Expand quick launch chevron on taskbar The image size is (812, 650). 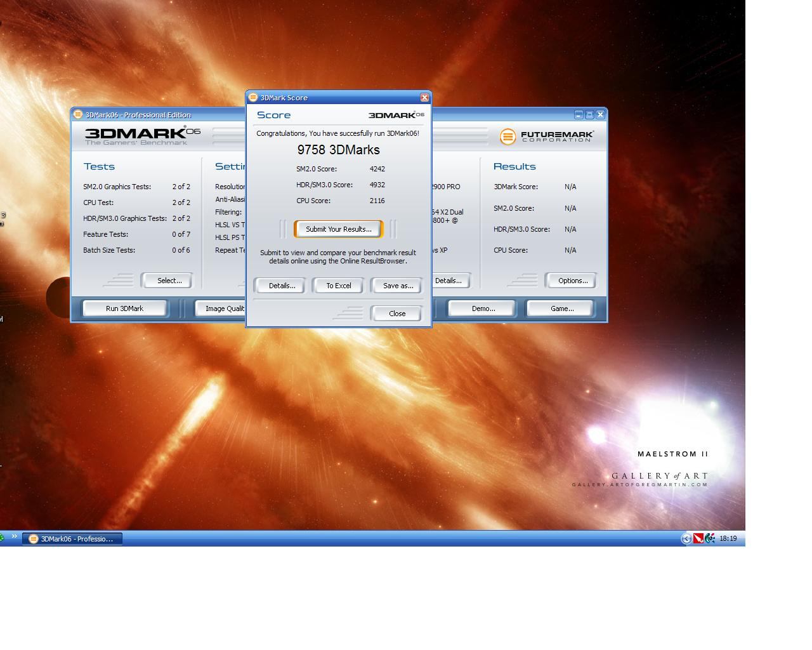coord(14,536)
